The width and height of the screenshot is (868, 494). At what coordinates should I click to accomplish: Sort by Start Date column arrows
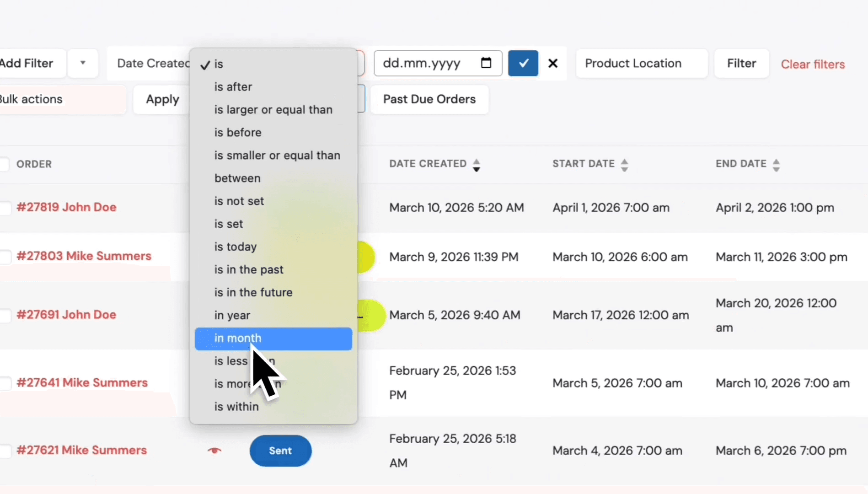click(x=625, y=165)
